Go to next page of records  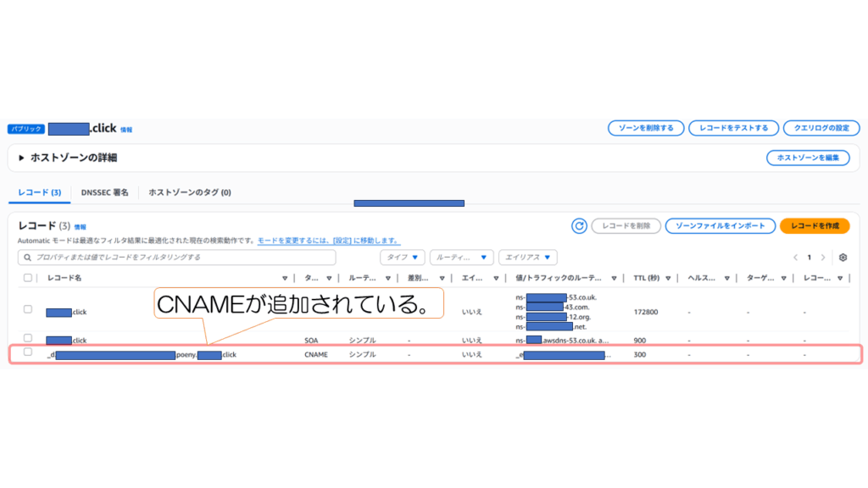[x=822, y=258]
